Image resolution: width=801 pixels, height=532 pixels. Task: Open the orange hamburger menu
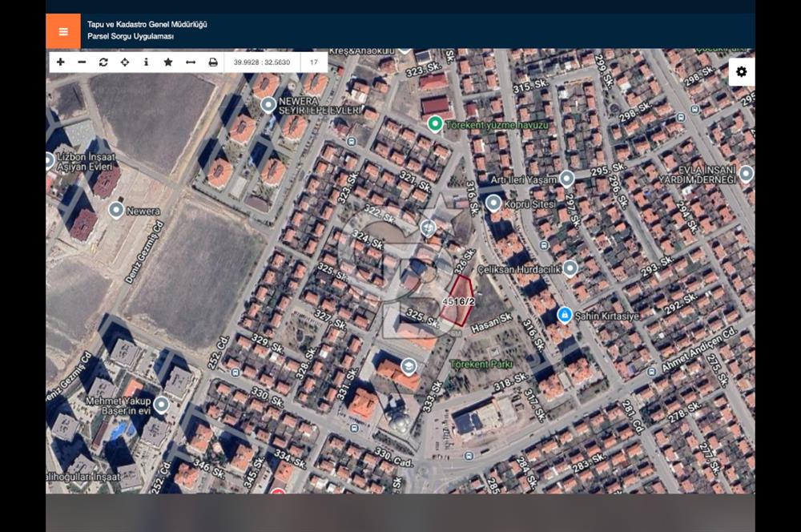(x=63, y=31)
